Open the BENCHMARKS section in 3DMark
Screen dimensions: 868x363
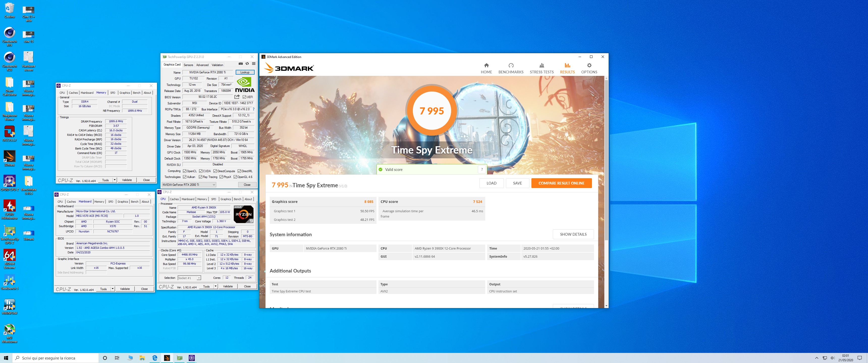click(511, 68)
